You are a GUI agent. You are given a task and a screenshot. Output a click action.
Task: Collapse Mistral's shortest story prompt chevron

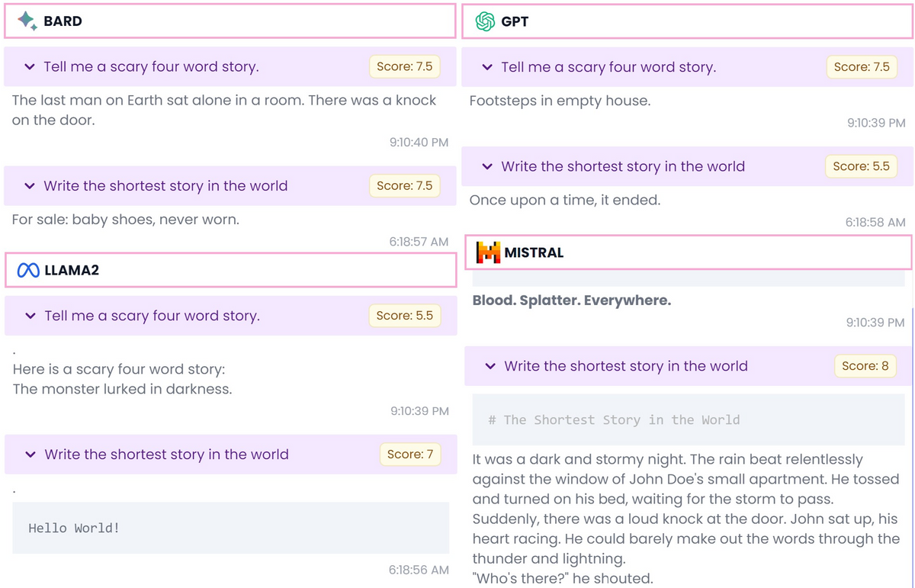tap(490, 366)
